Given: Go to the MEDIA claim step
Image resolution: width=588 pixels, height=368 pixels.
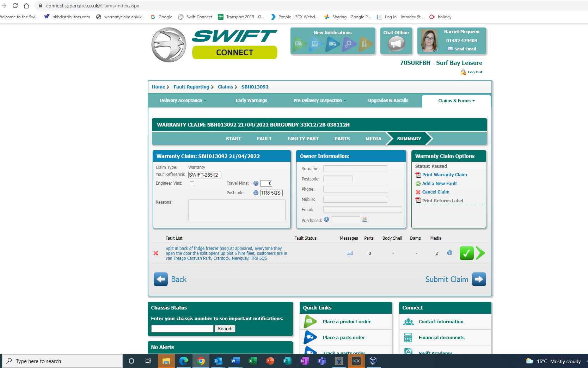Looking at the screenshot, I should click(x=373, y=139).
